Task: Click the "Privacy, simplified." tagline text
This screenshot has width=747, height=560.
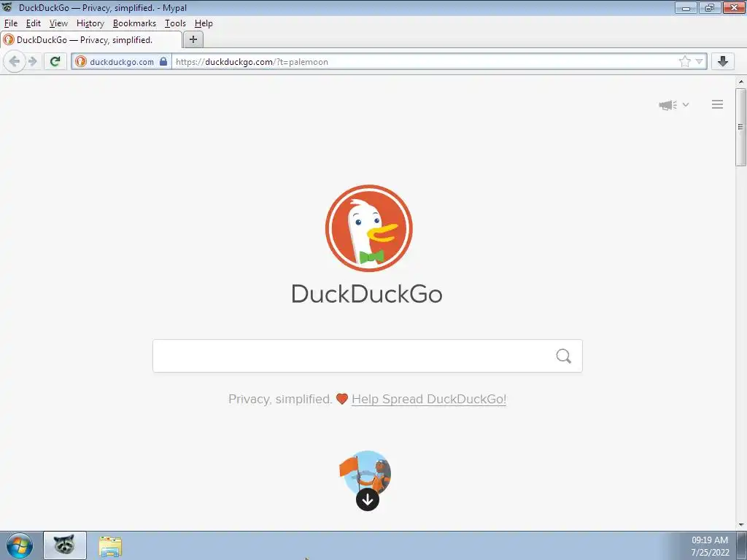Action: point(280,399)
